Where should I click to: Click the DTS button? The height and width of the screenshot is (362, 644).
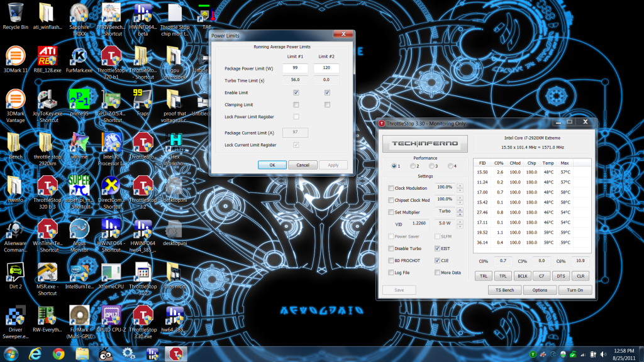pos(560,277)
